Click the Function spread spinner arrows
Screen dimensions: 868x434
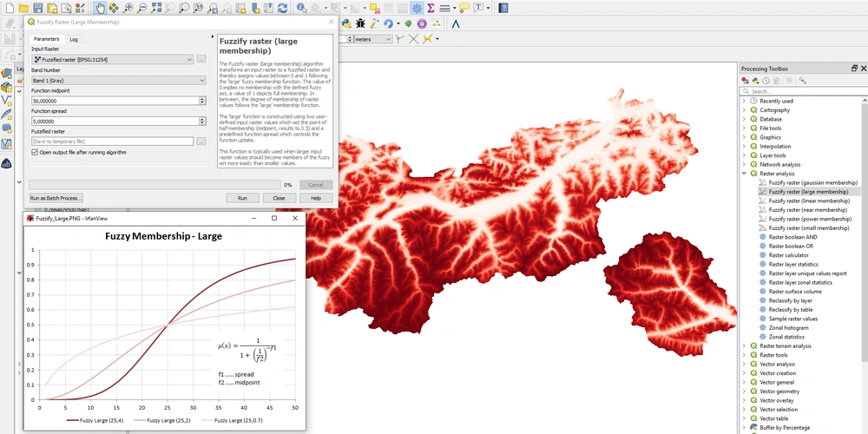click(202, 122)
